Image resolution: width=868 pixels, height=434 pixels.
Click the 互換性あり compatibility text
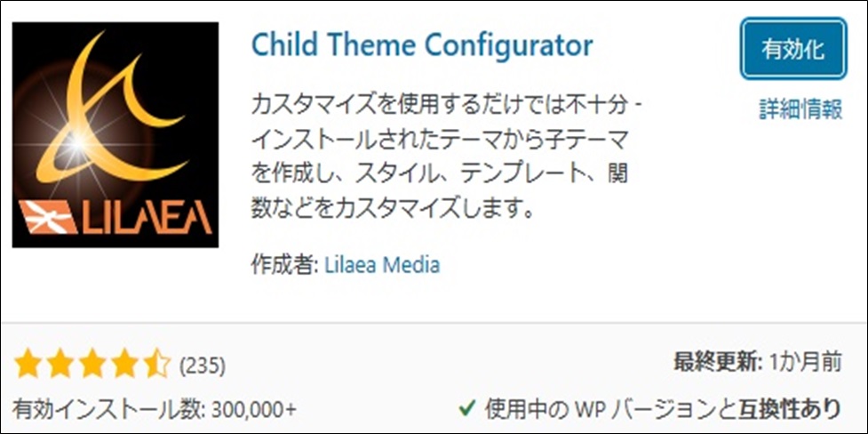789,408
